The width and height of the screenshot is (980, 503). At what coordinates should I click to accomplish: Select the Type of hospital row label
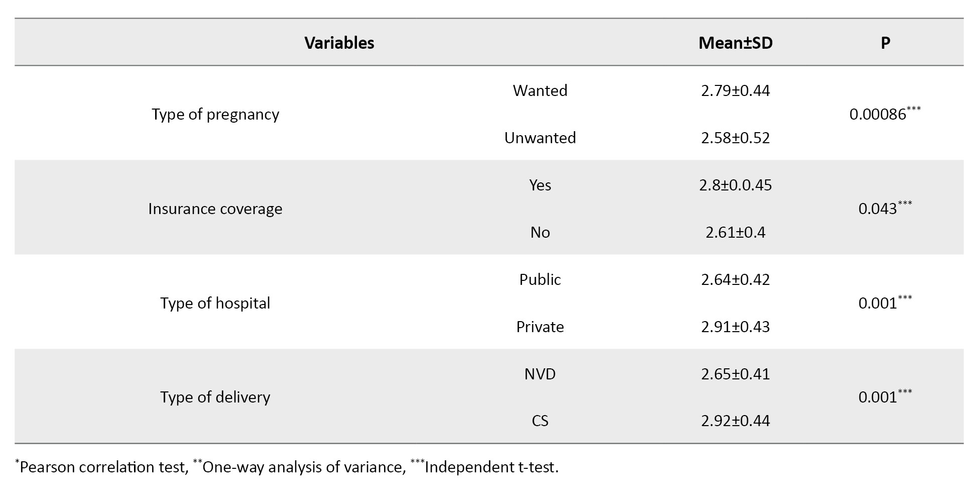point(215,304)
